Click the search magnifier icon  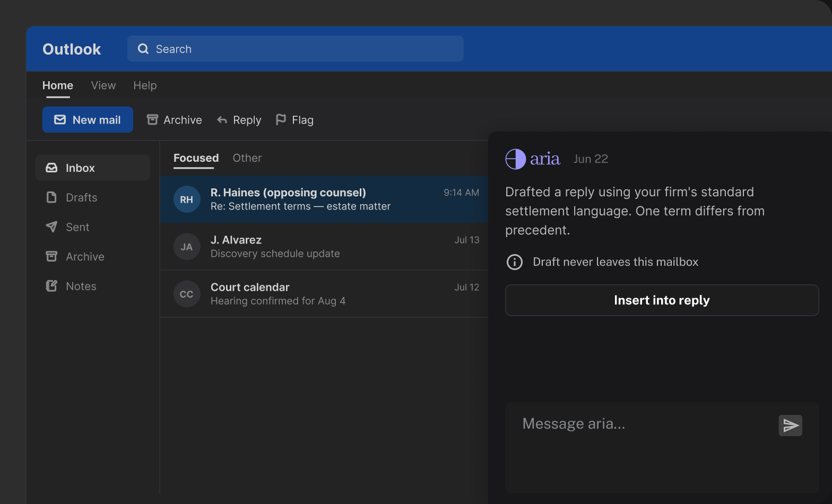click(x=143, y=49)
